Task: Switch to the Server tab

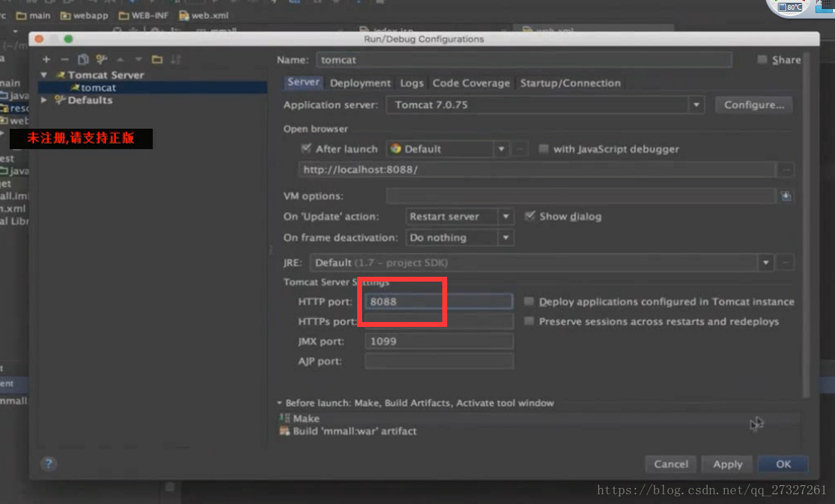Action: [x=303, y=82]
